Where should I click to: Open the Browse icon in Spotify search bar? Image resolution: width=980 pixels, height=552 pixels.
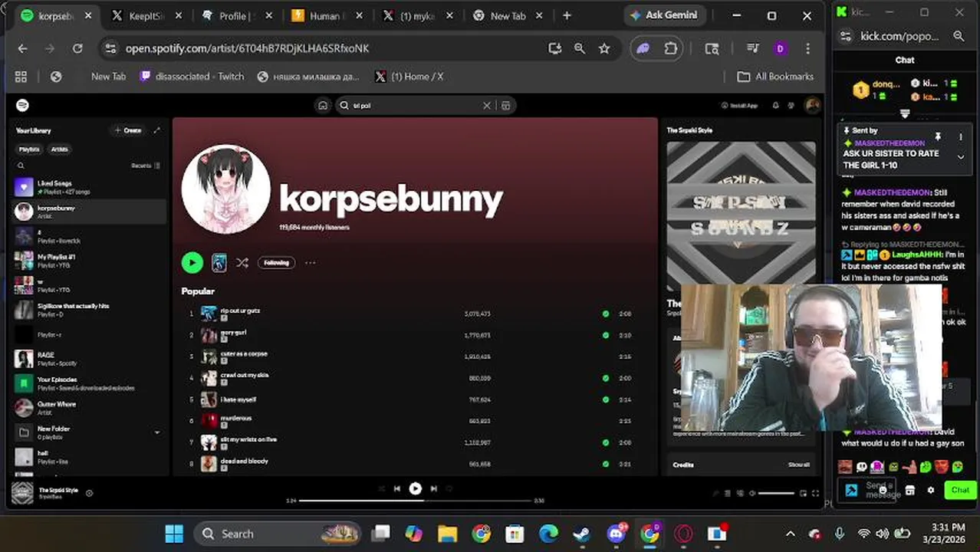click(505, 106)
